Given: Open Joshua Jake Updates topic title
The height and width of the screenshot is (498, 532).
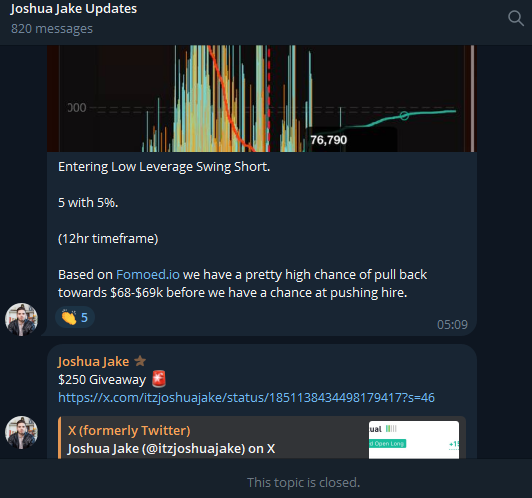Looking at the screenshot, I should (x=74, y=8).
